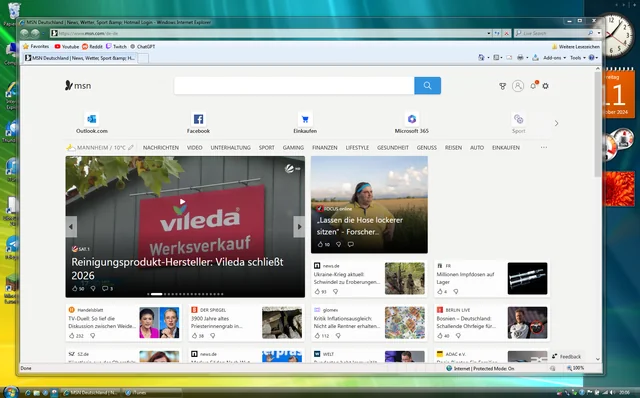Open the Youtube favorites bar link
Viewport: 640px width, 398px height.
click(x=67, y=47)
